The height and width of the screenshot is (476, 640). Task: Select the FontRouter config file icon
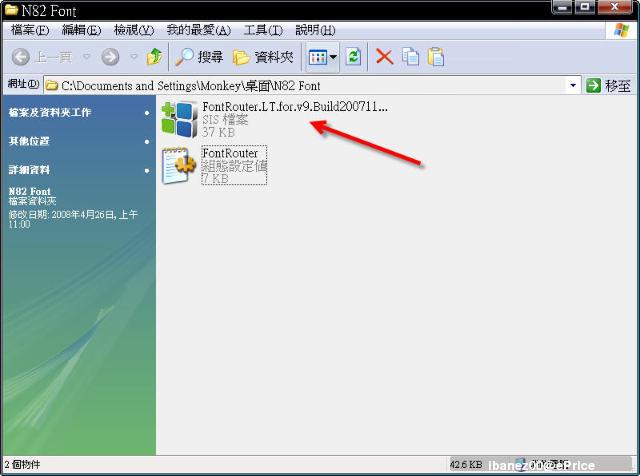coord(179,165)
